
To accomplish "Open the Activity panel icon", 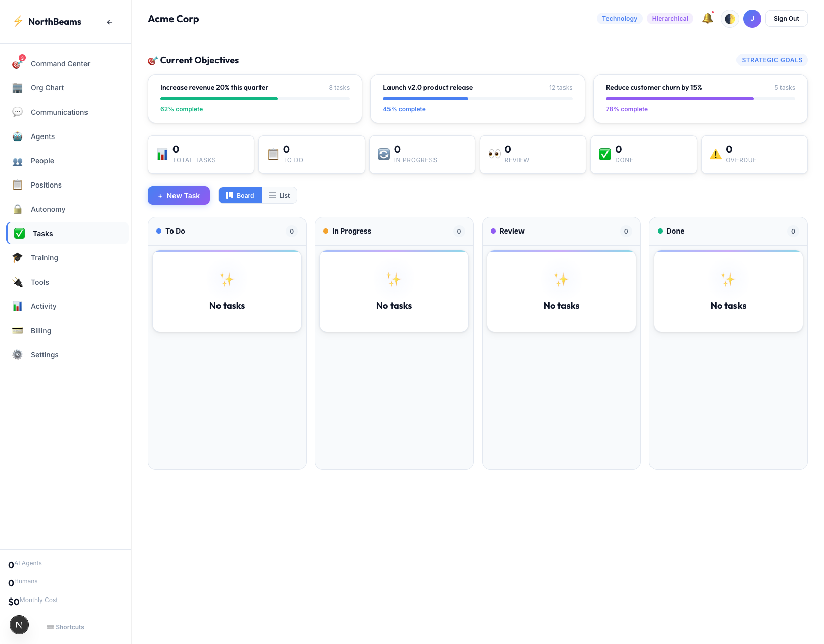I will pyautogui.click(x=17, y=306).
